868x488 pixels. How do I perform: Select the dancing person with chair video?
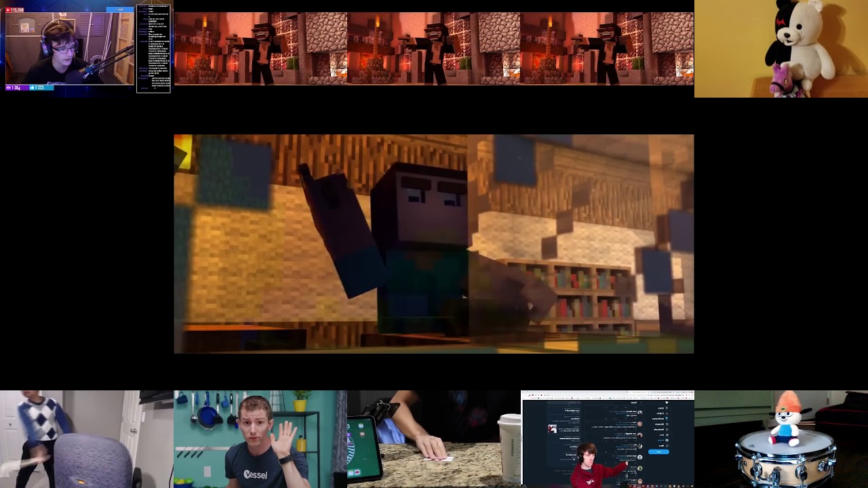pyautogui.click(x=87, y=439)
